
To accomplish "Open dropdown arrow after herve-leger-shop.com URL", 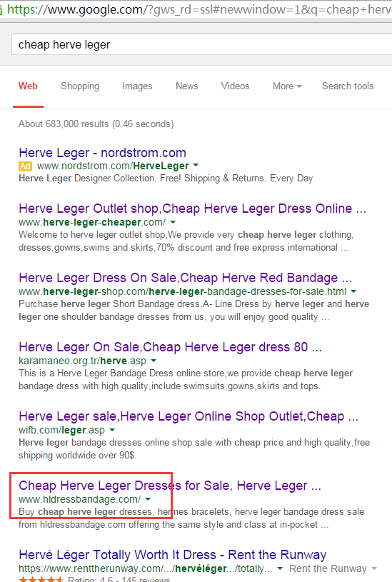I will pos(353,291).
